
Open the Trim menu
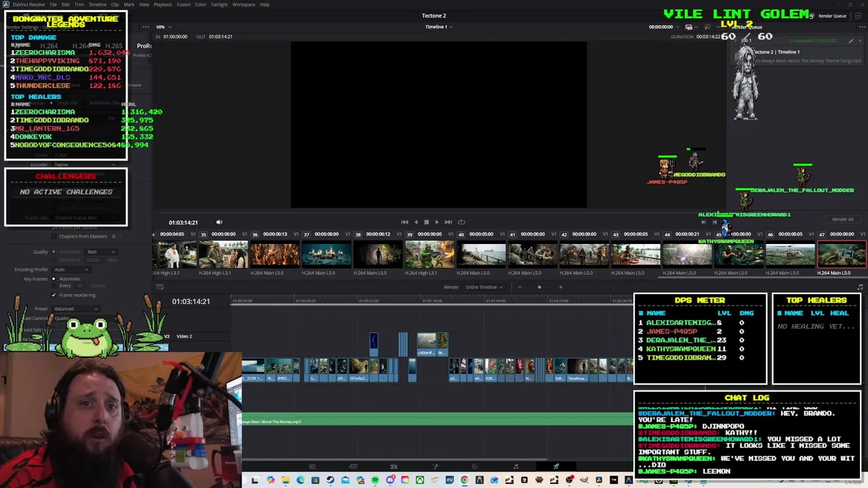click(x=79, y=4)
